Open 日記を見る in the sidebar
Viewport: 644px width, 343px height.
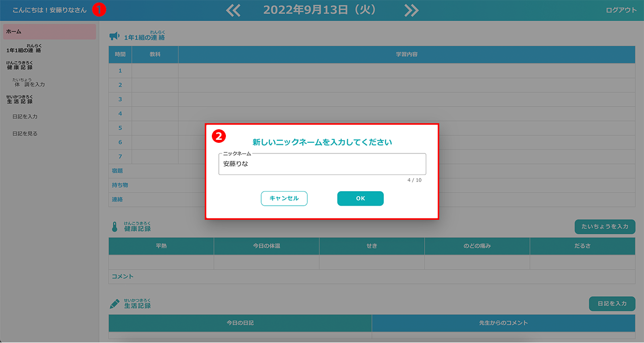coord(25,134)
